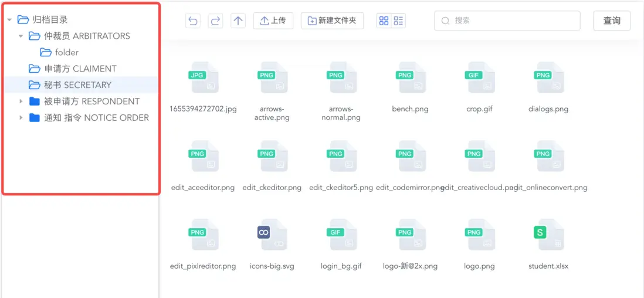Click the file name icons-big.svg
644x298 pixels.
click(x=272, y=266)
